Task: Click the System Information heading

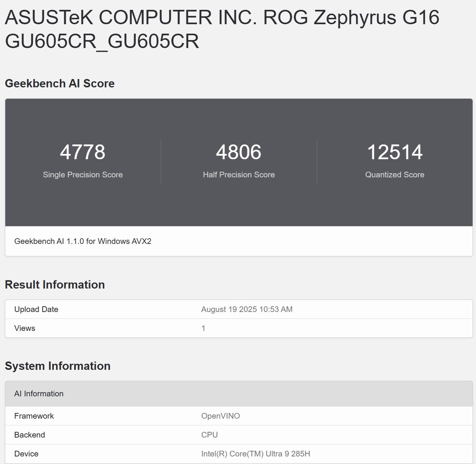Action: point(58,366)
